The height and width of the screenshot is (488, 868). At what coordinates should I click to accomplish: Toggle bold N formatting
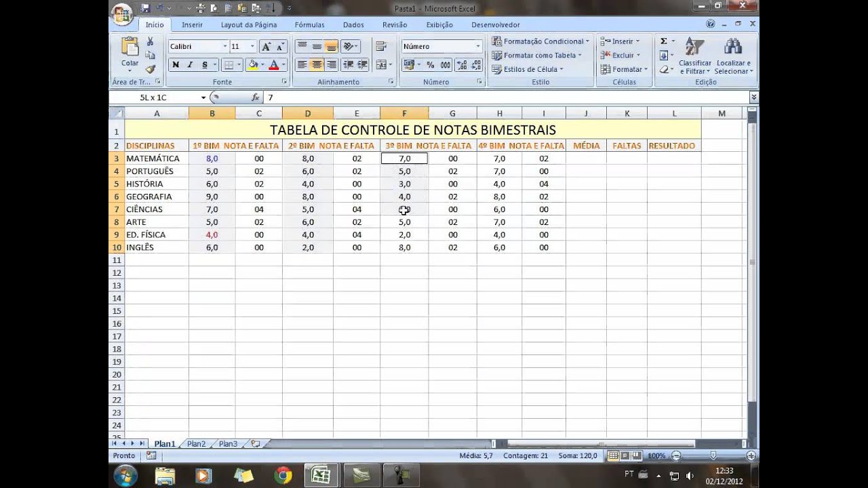[x=176, y=65]
